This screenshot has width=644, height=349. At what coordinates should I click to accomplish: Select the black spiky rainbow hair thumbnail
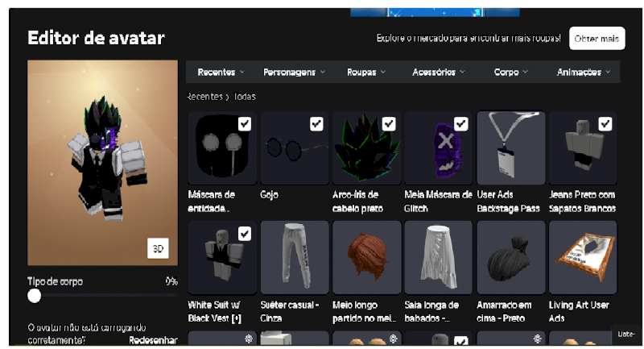367,148
